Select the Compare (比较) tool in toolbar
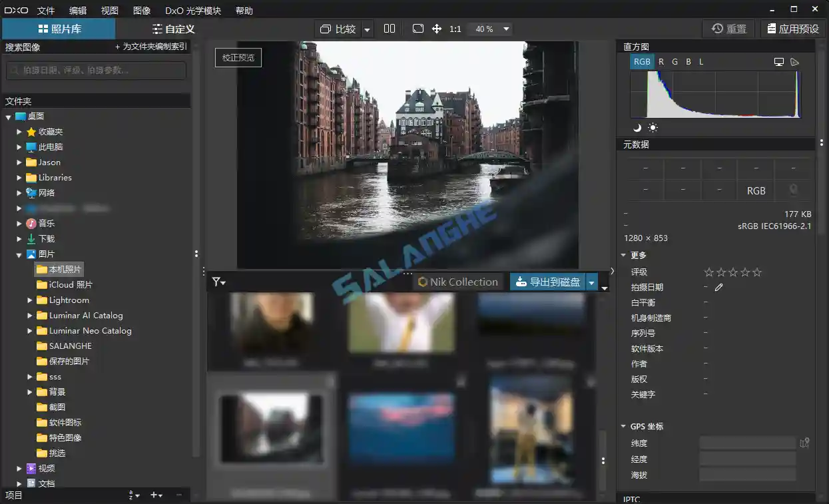The height and width of the screenshot is (504, 829). pyautogui.click(x=340, y=29)
